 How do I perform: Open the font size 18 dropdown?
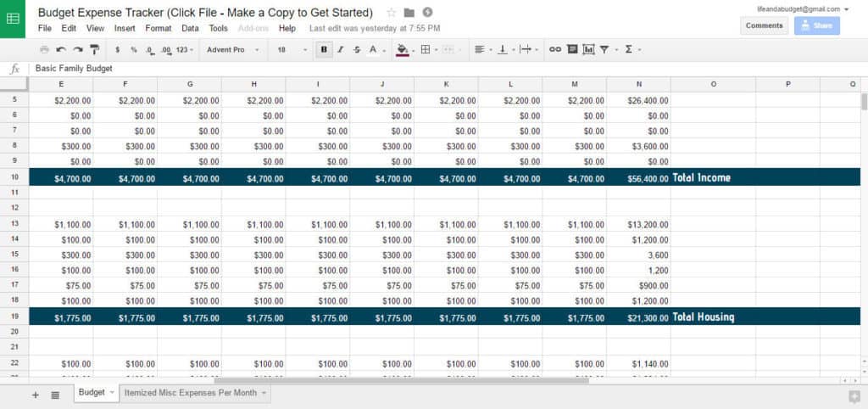[x=292, y=50]
